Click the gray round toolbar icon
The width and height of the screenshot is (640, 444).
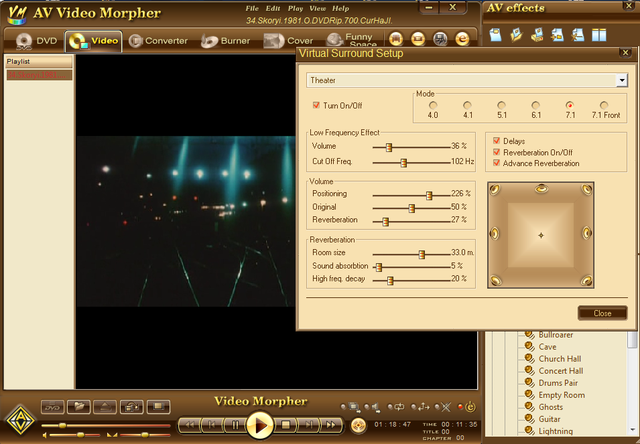click(440, 39)
